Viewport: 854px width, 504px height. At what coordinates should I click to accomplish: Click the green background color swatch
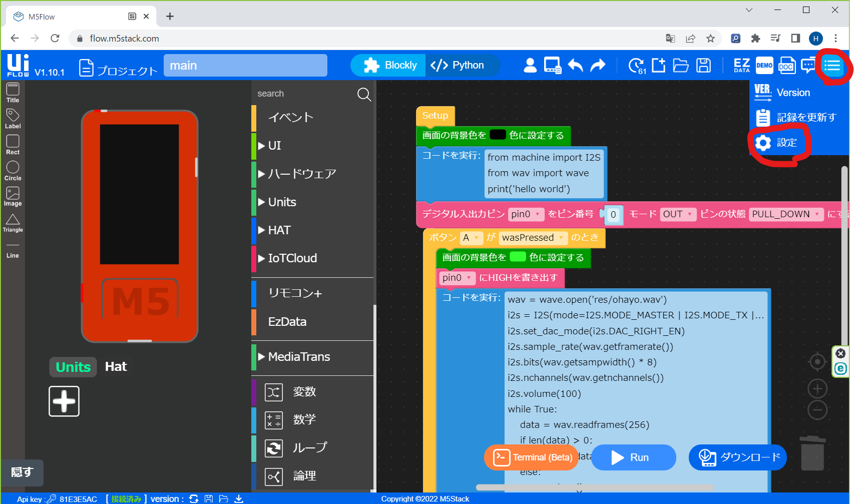click(x=518, y=257)
